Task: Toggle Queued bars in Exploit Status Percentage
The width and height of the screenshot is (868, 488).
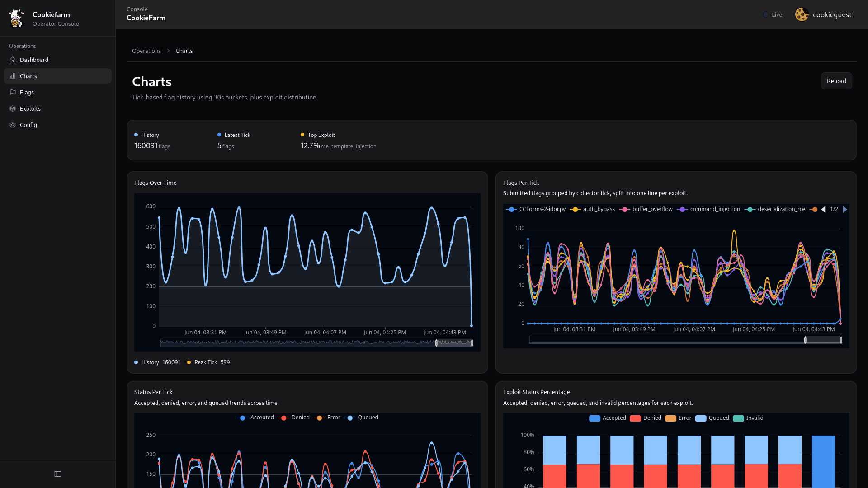Action: [712, 418]
